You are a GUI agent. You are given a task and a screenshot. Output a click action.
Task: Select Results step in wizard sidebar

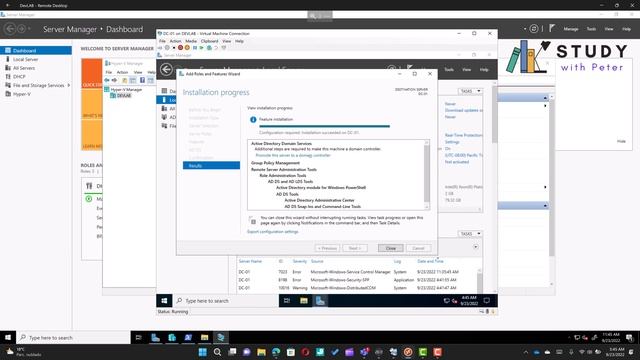[x=211, y=165]
